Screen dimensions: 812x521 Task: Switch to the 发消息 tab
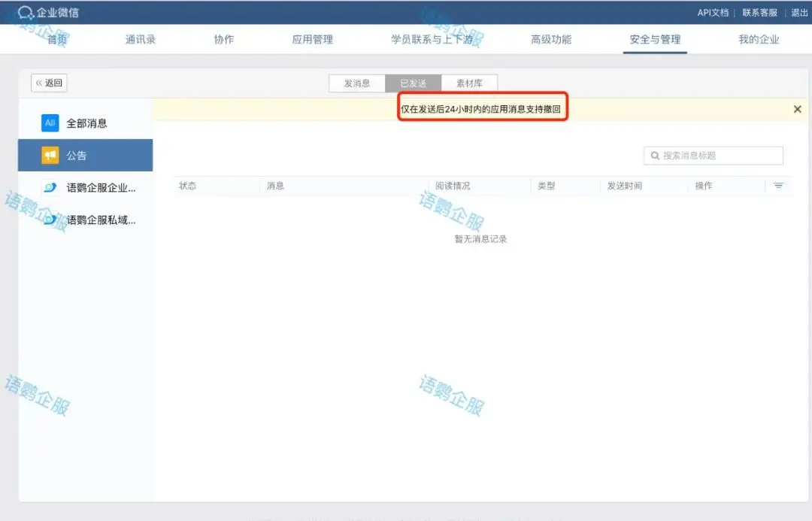357,83
